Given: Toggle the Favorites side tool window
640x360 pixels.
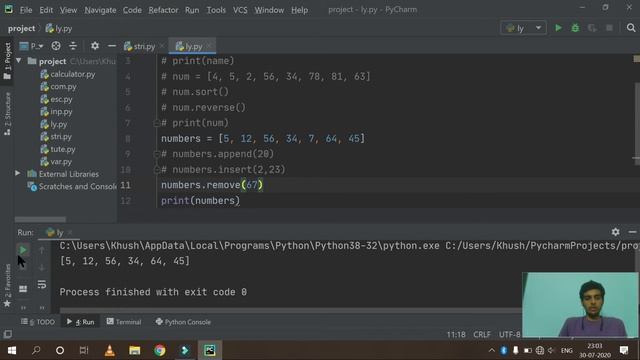Looking at the screenshot, I should [7, 285].
